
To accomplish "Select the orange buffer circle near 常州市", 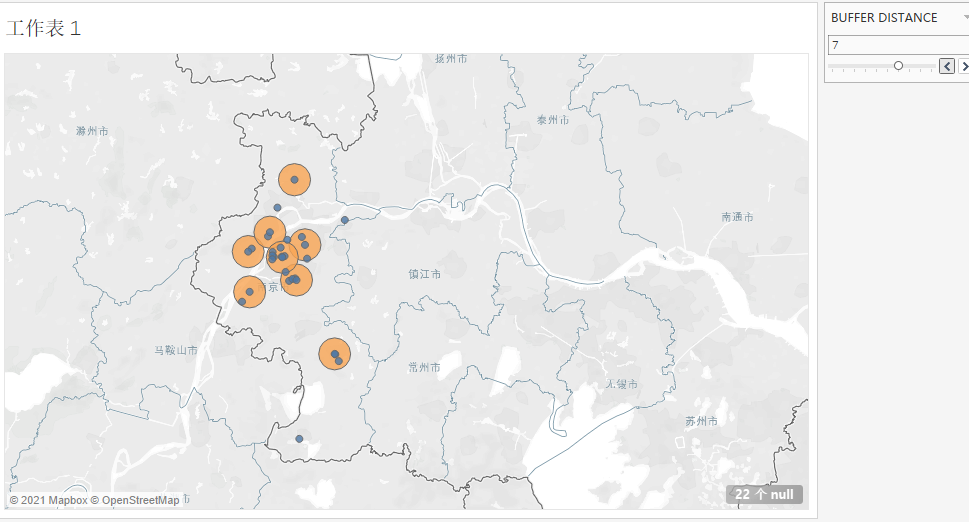I will pyautogui.click(x=334, y=354).
